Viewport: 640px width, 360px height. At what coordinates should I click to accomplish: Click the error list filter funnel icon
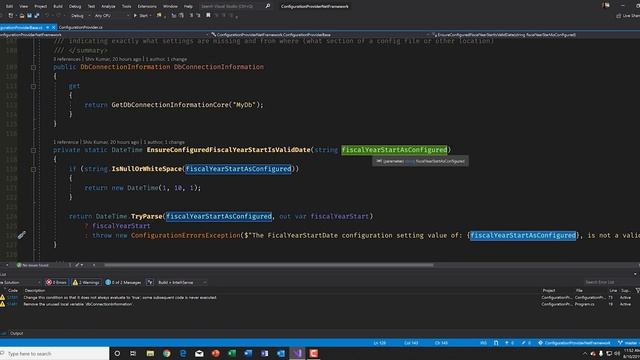(x=637, y=291)
